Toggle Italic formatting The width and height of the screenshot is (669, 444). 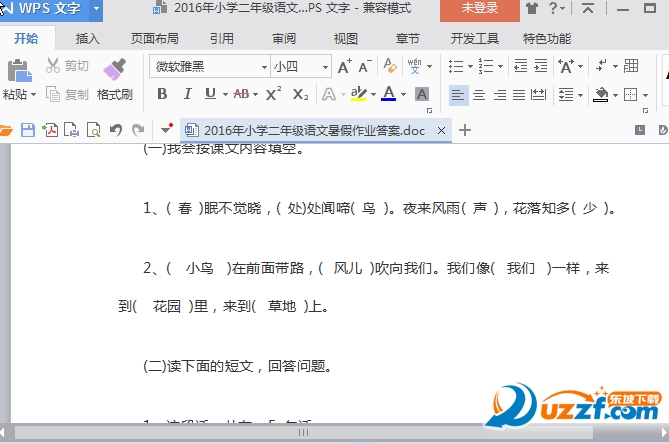tap(187, 94)
